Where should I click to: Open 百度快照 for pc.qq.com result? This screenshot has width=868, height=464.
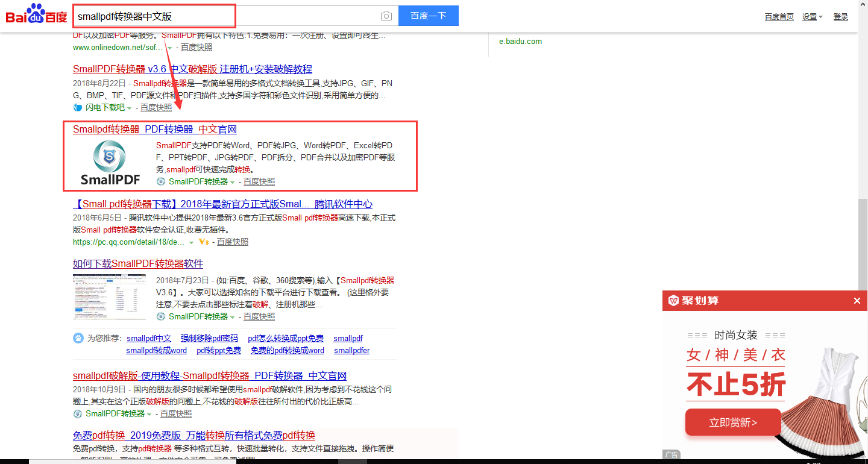pos(233,242)
